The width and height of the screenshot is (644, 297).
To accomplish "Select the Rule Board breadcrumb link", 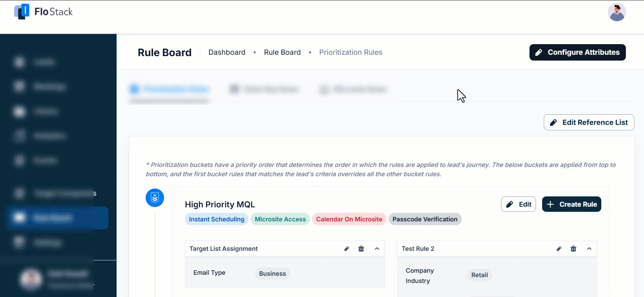I will coord(282,52).
